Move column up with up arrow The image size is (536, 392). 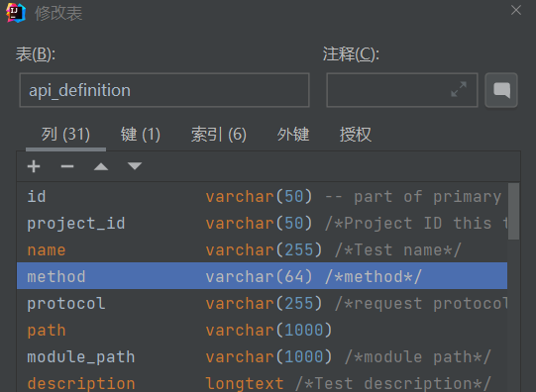pyautogui.click(x=101, y=166)
